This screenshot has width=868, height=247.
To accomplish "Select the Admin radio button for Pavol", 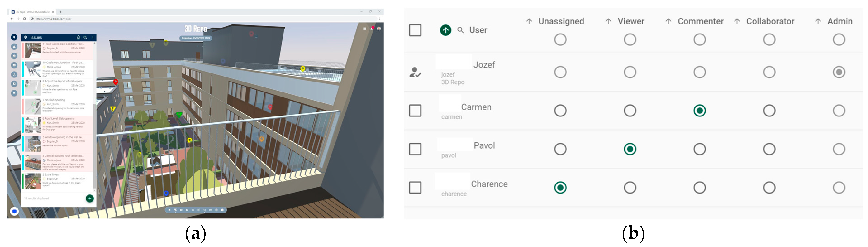I will tap(839, 149).
